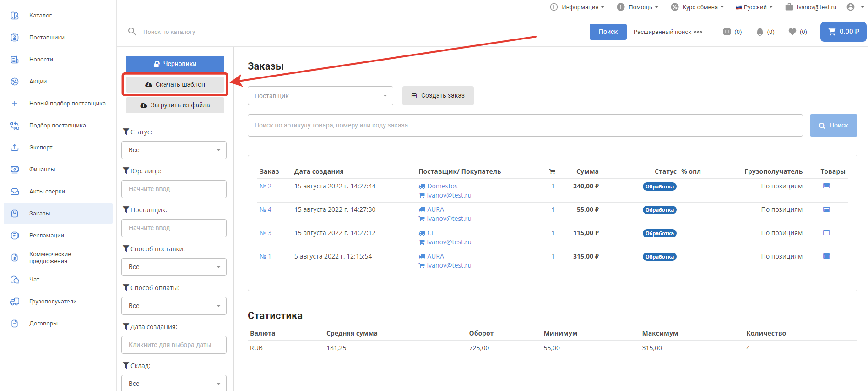Expand the Способ оплаты dropdown

point(174,306)
